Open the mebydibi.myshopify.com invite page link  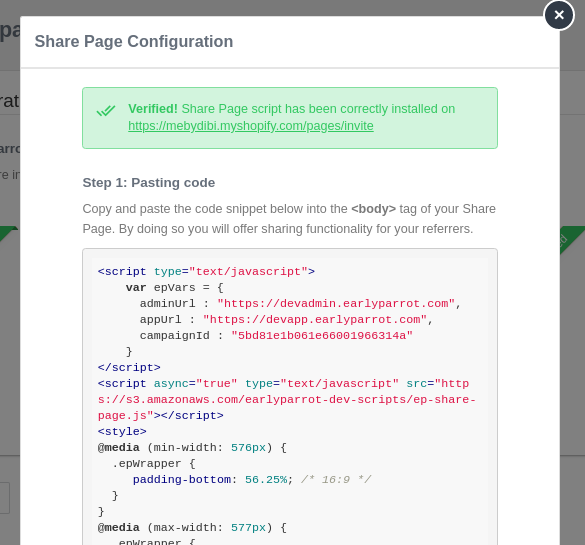point(251,126)
